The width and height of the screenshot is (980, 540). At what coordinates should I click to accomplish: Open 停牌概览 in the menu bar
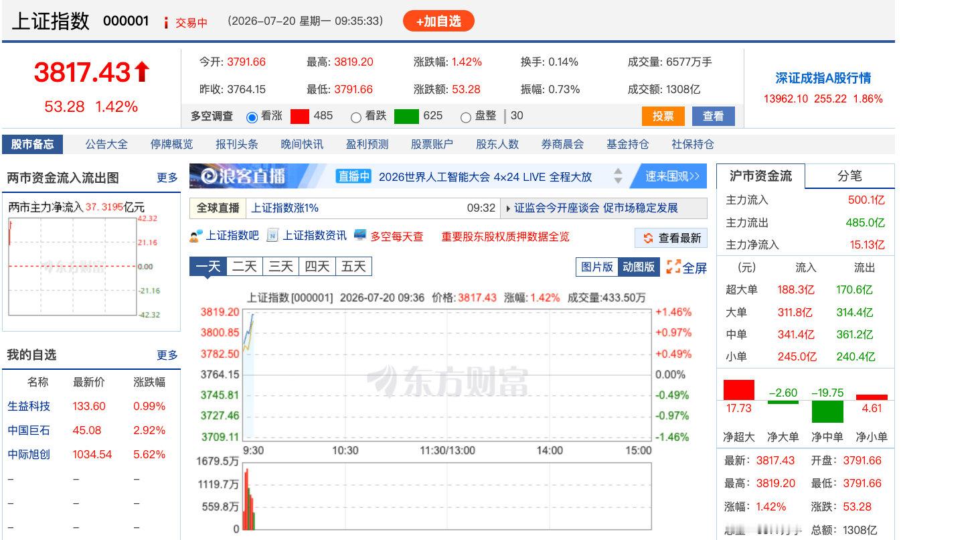click(x=171, y=144)
